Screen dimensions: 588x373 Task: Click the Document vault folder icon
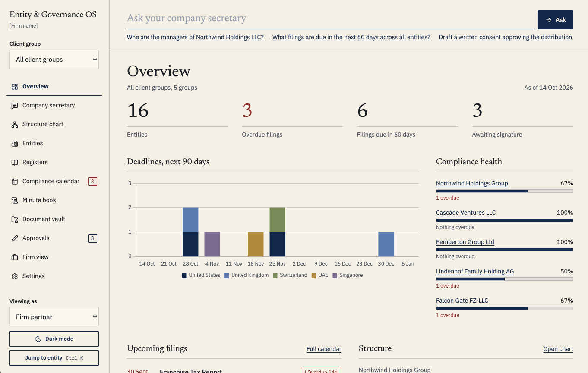click(15, 219)
